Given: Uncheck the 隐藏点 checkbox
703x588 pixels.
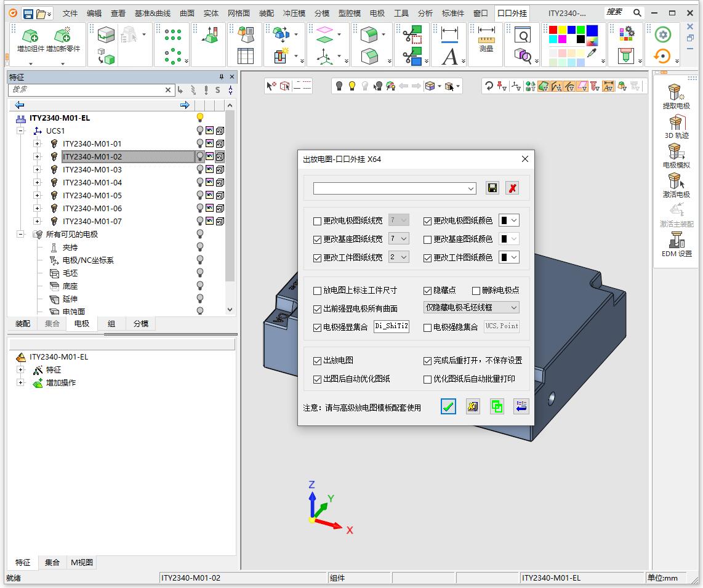Looking at the screenshot, I should 428,291.
